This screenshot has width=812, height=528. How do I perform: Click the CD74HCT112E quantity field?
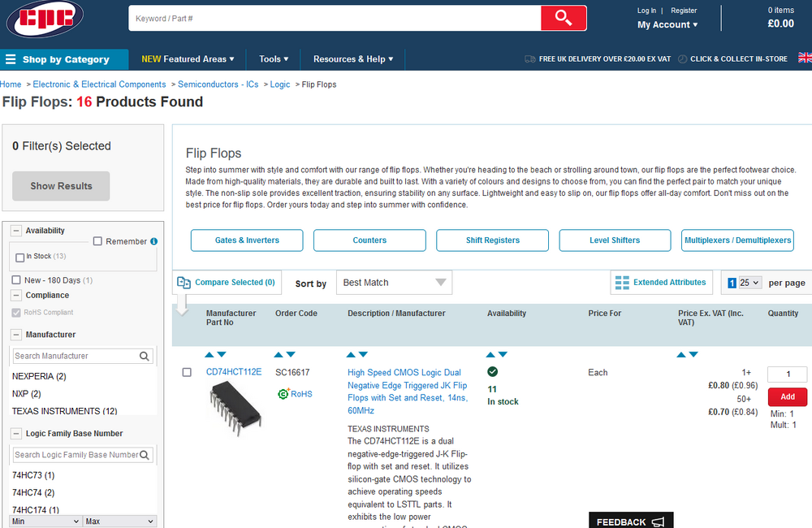point(788,374)
